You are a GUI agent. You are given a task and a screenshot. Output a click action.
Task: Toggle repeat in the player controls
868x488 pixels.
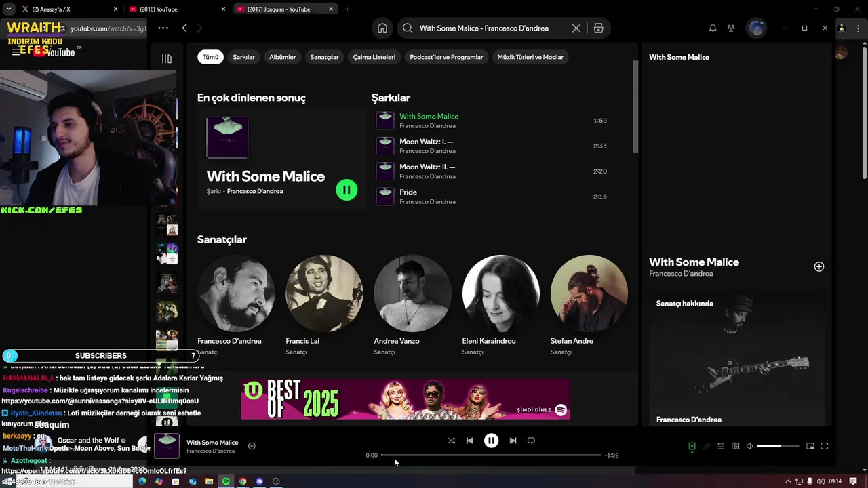click(531, 441)
